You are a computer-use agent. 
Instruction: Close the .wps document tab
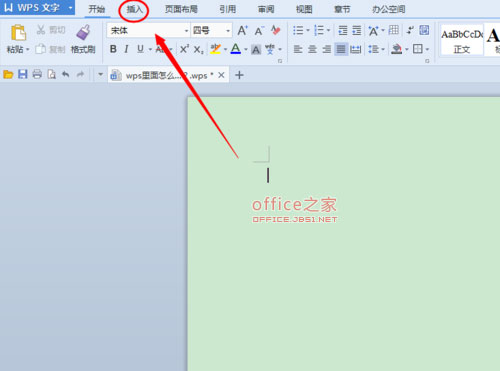(x=221, y=75)
